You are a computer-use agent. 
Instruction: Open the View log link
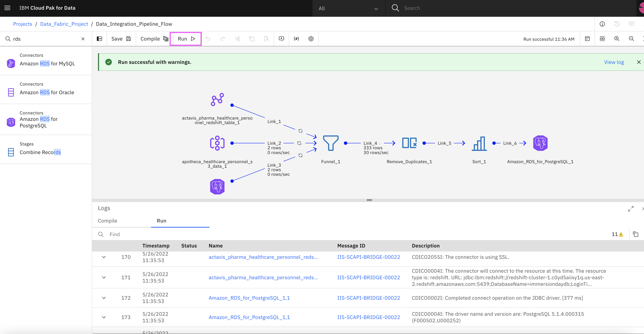pyautogui.click(x=614, y=62)
